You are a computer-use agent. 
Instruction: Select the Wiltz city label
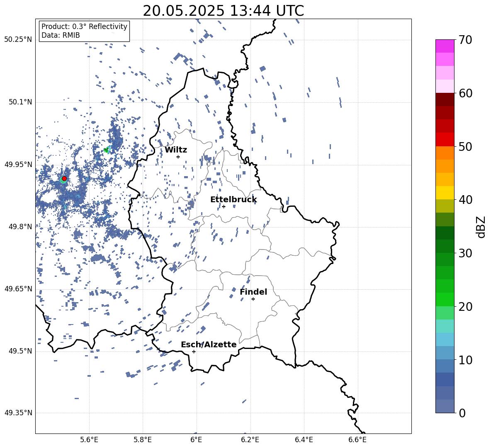176,150
